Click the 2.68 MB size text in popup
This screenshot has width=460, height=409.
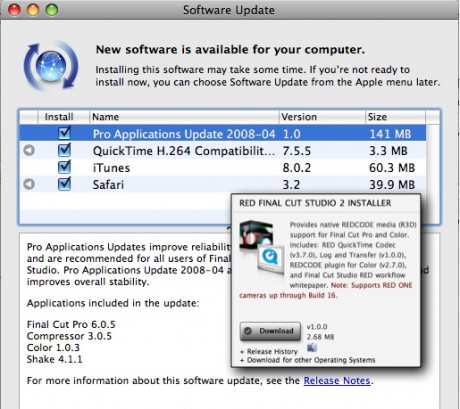pos(320,337)
